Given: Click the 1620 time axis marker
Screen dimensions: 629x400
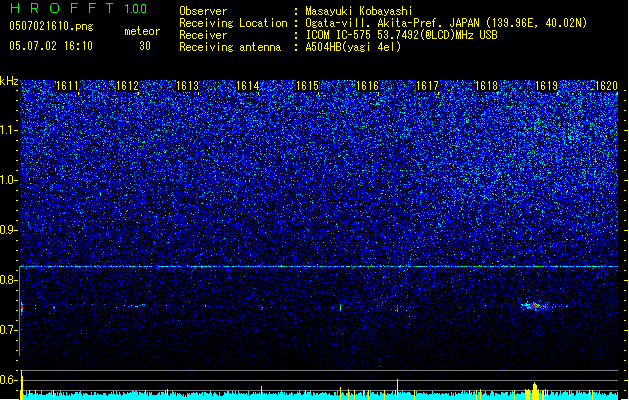Looking at the screenshot, I should [606, 86].
